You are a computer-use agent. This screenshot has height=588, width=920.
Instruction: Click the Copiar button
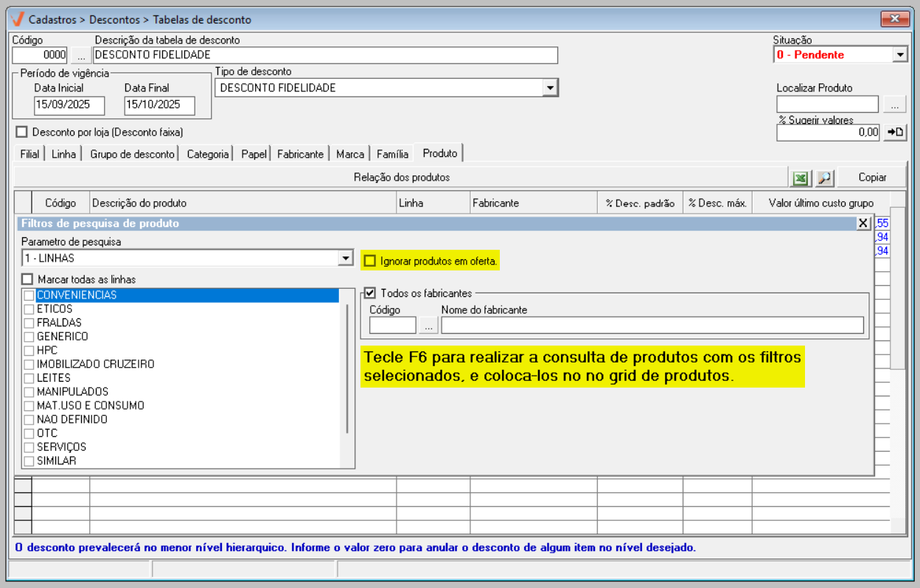tap(872, 178)
